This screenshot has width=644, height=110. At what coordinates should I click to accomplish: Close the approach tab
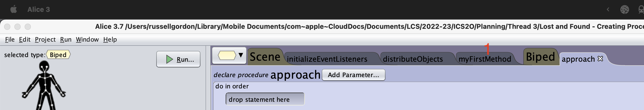(x=600, y=59)
